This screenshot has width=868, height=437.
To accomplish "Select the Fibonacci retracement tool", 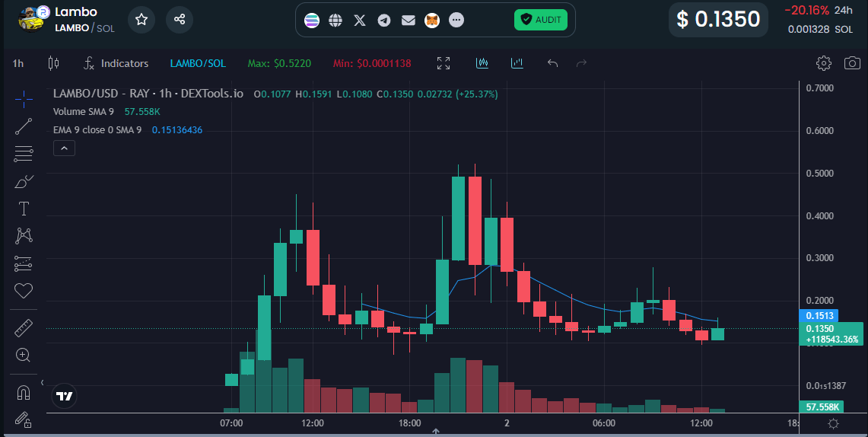I will coord(24,154).
